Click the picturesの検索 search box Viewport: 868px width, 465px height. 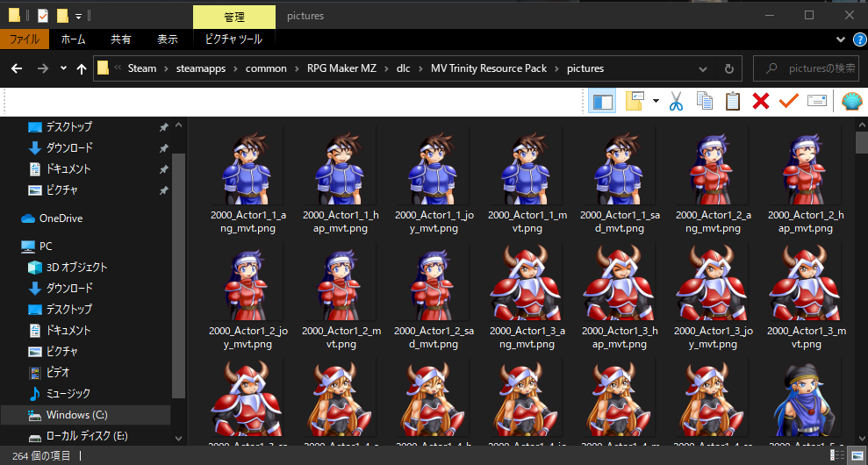[x=807, y=68]
